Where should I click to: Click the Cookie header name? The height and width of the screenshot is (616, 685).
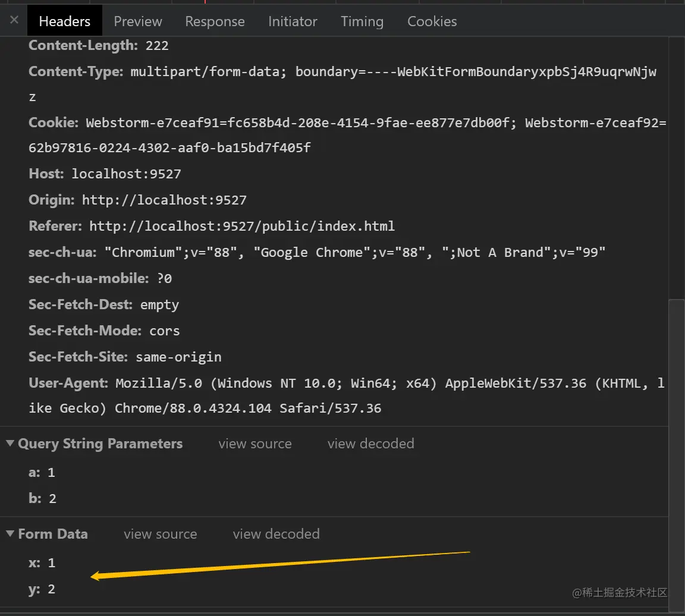tap(54, 123)
